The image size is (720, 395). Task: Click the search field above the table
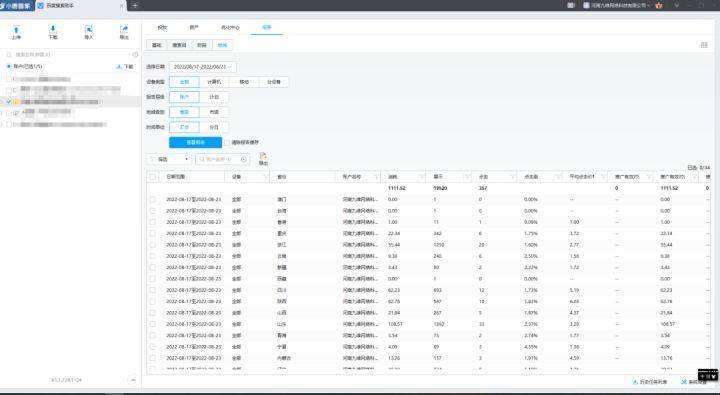(223, 159)
